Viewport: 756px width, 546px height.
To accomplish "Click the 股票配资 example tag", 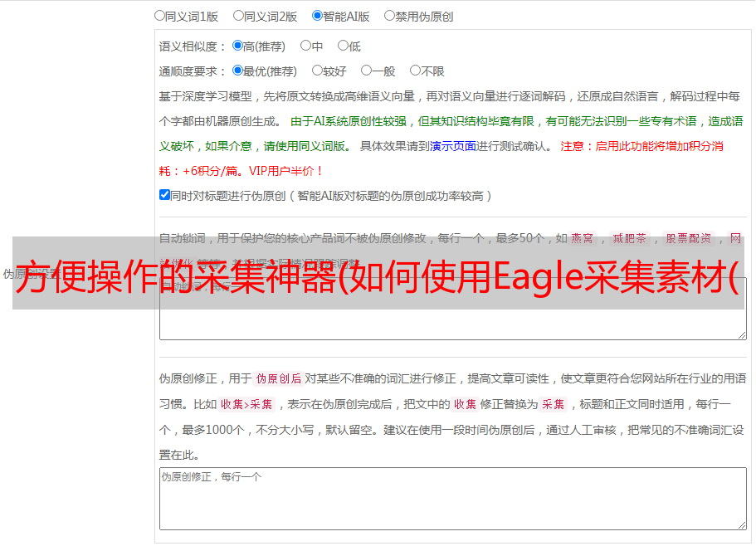I will tap(689, 238).
